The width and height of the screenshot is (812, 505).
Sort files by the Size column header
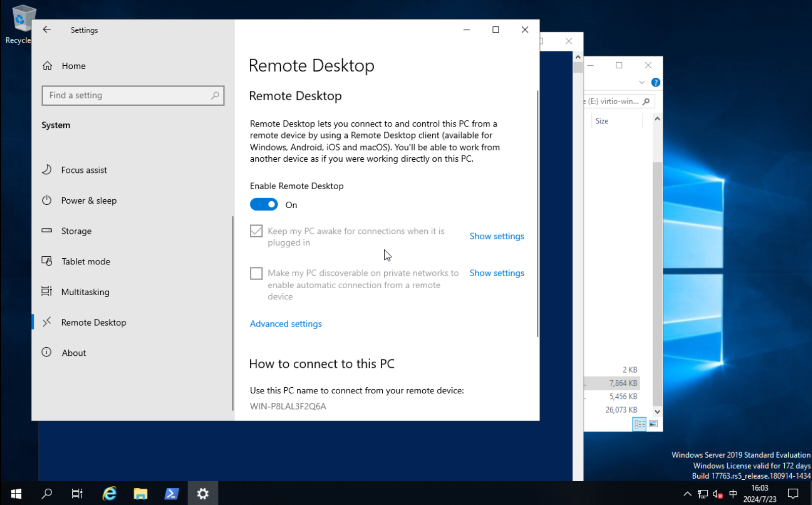602,120
